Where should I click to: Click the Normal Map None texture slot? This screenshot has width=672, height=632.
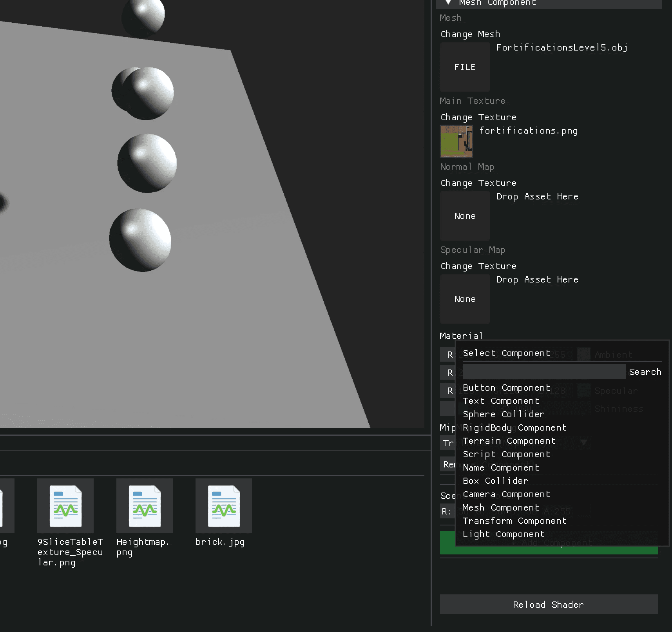click(x=465, y=216)
